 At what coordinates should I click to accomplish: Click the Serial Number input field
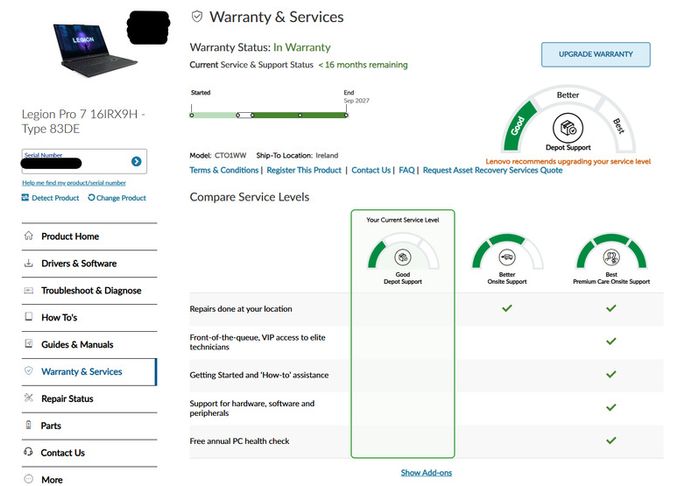(84, 161)
